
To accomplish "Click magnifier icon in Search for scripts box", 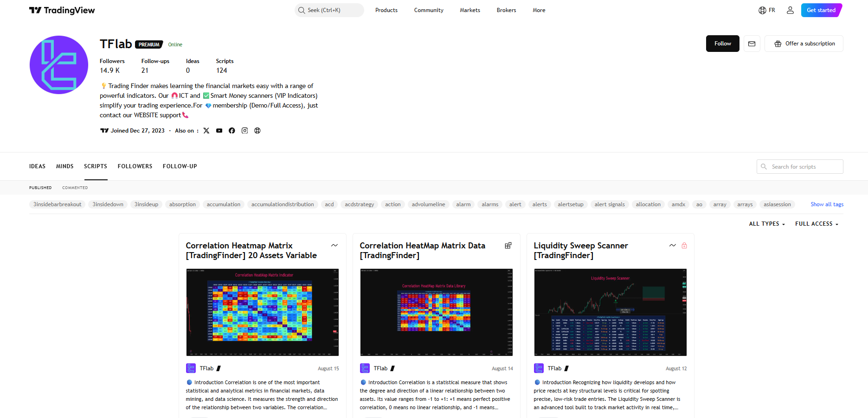I will click(764, 166).
